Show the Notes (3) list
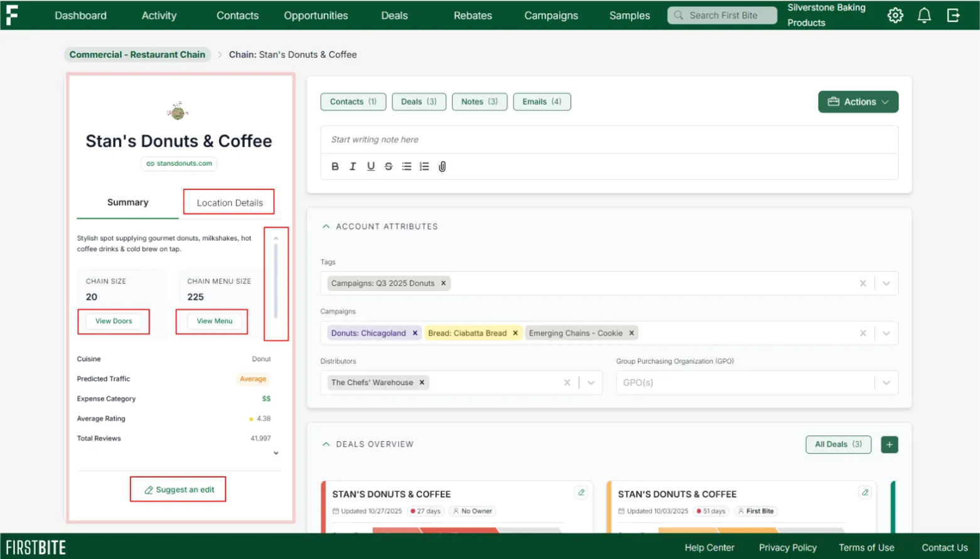980x559 pixels. pos(480,102)
